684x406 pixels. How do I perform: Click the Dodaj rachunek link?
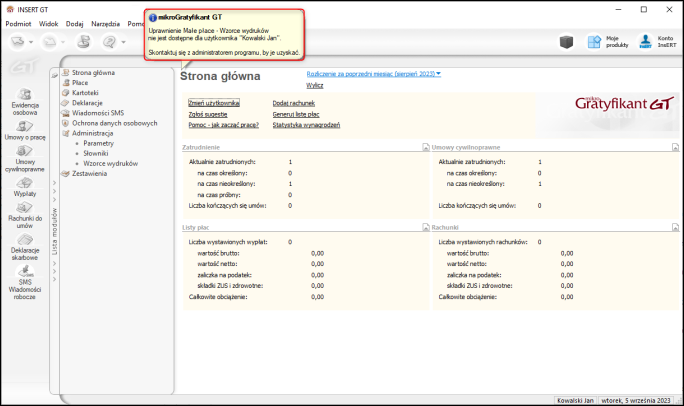click(294, 103)
